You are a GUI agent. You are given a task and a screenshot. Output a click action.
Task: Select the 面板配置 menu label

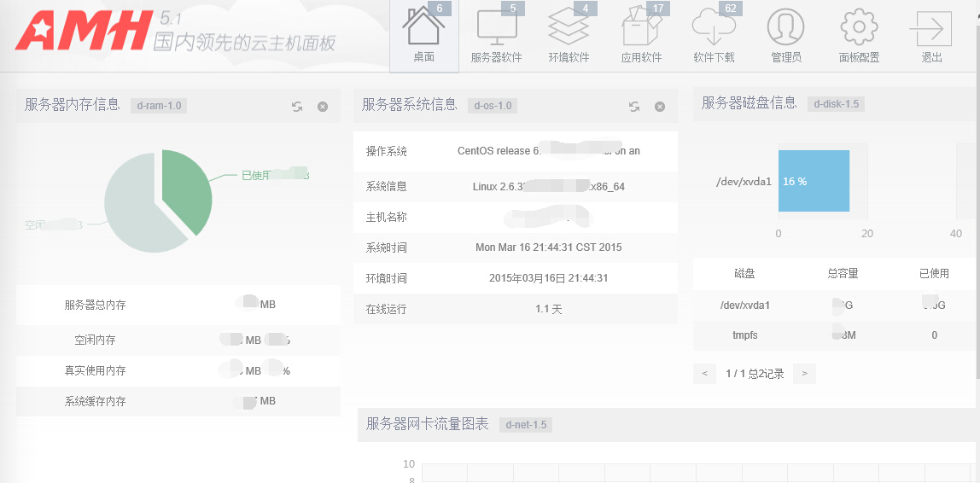point(860,57)
